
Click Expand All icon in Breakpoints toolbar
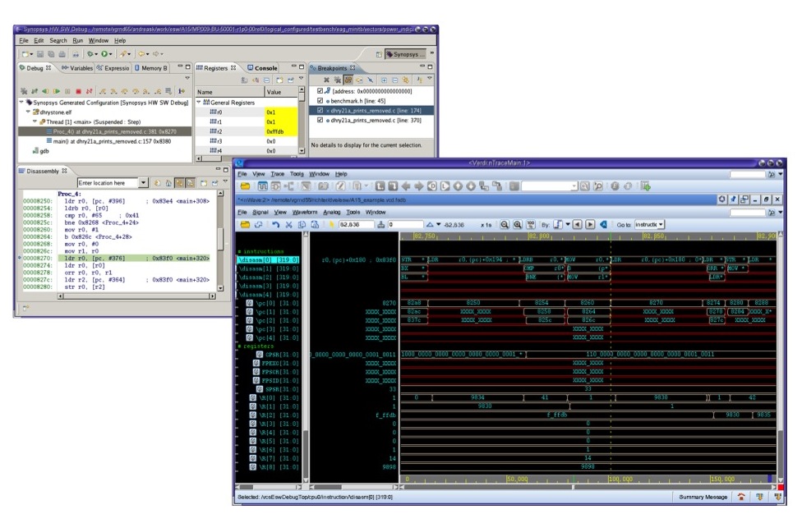384,80
